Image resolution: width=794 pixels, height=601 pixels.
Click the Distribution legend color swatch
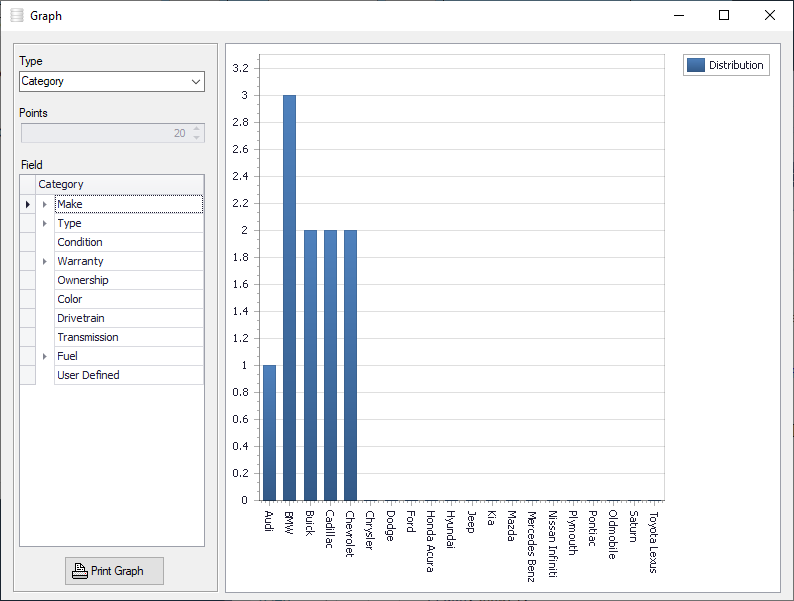(696, 65)
